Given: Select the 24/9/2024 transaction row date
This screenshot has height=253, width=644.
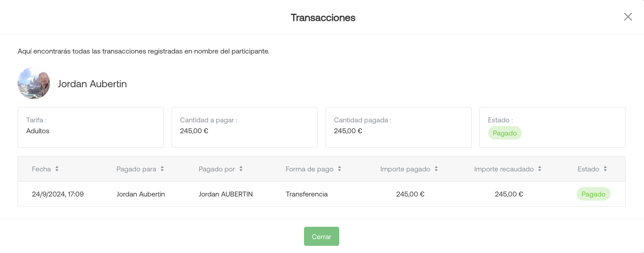Looking at the screenshot, I should point(58,194).
